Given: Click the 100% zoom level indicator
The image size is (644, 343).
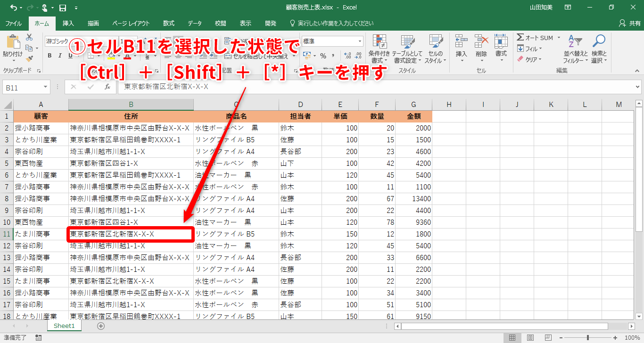Looking at the screenshot, I should (632, 337).
